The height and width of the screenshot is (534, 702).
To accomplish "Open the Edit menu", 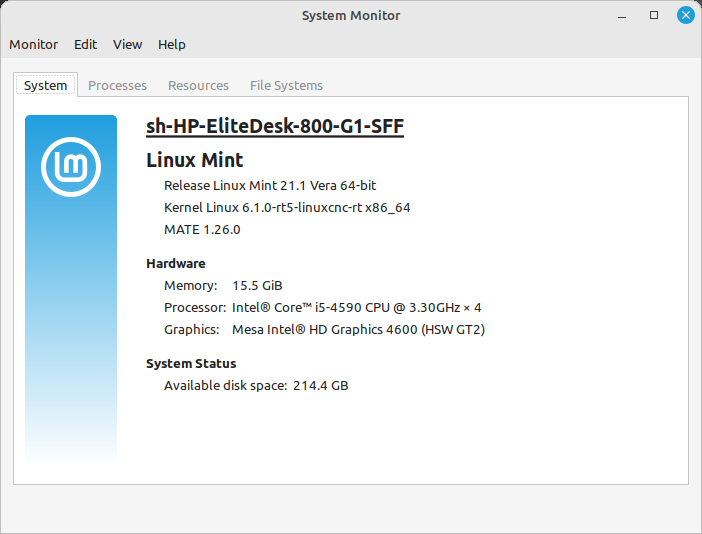I will point(86,44).
